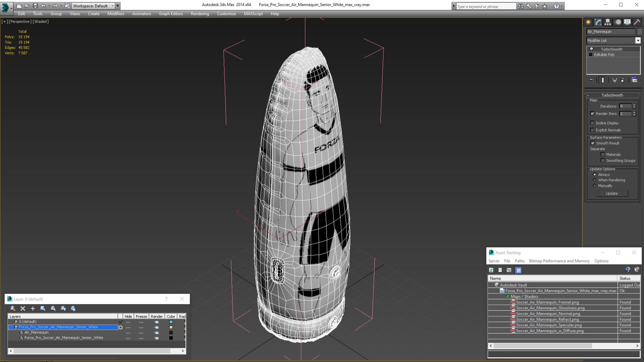Toggle the TurboSmooth lightbulb icon
Image resolution: width=644 pixels, height=362 pixels.
(x=591, y=49)
